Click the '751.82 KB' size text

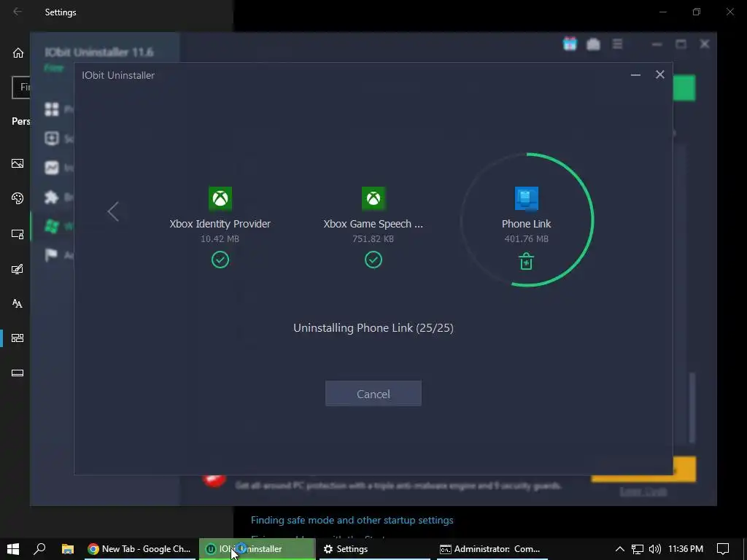(373, 238)
